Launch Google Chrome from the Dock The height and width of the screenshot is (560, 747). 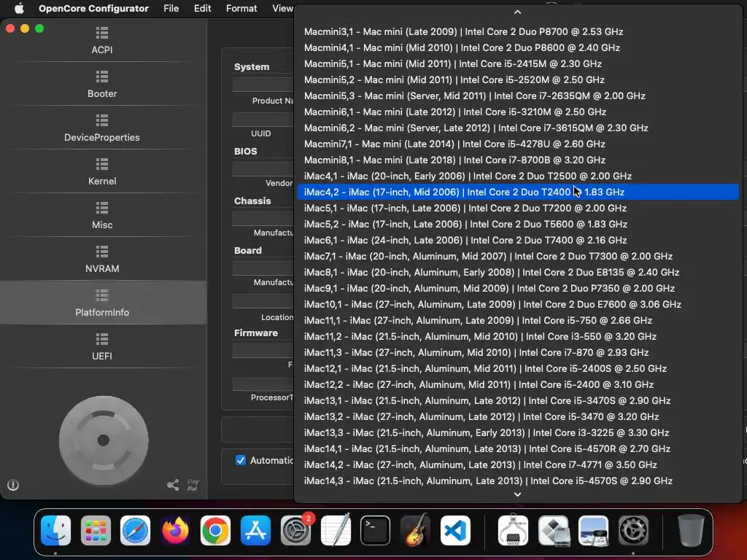(215, 530)
